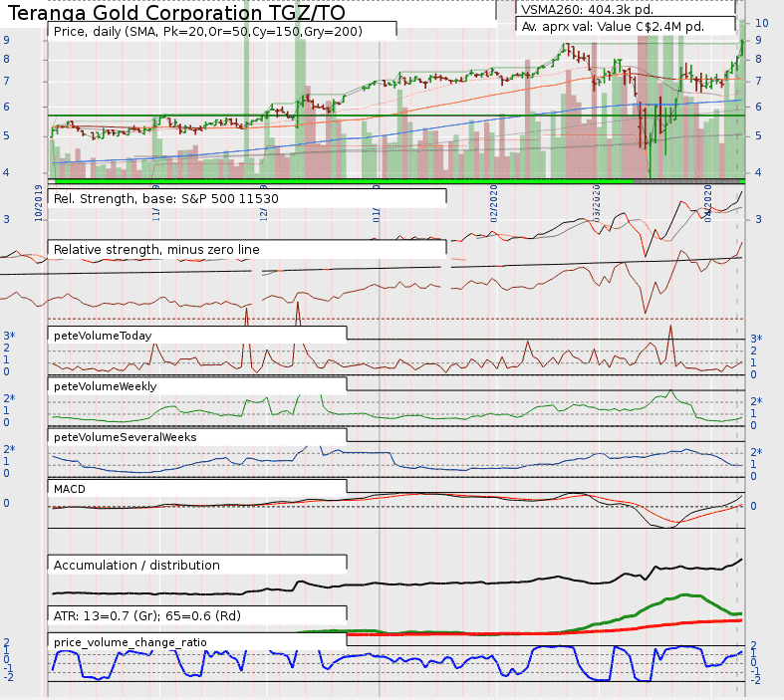Screen dimensions: 784x700
Task: Click the "peteVolumeToday" indicator label
Action: (x=103, y=336)
